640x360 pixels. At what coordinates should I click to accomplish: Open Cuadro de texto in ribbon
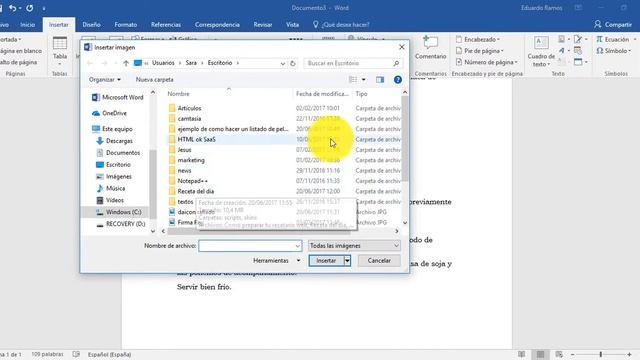541,52
